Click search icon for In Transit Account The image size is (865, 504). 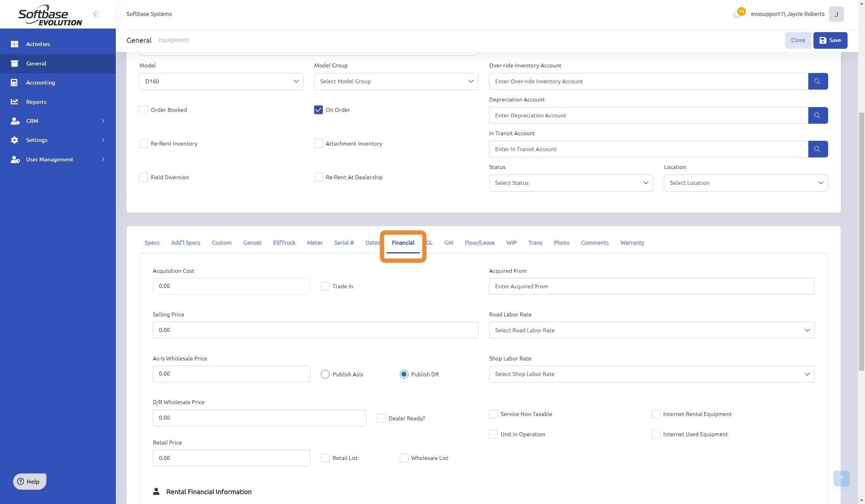(x=817, y=149)
